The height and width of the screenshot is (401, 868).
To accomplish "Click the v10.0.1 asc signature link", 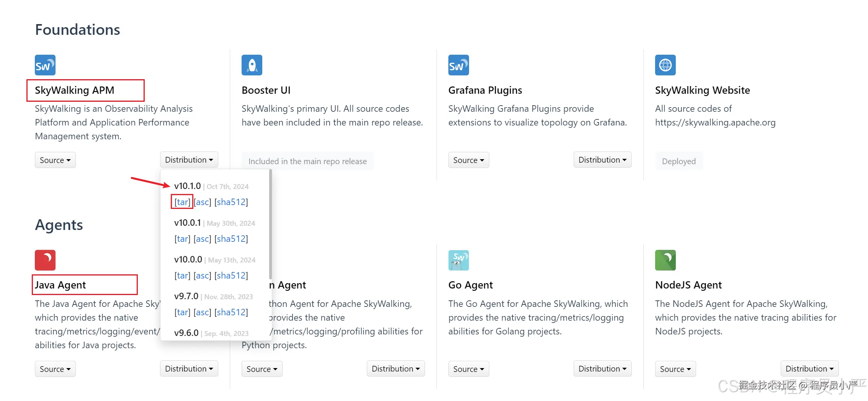I will click(203, 239).
